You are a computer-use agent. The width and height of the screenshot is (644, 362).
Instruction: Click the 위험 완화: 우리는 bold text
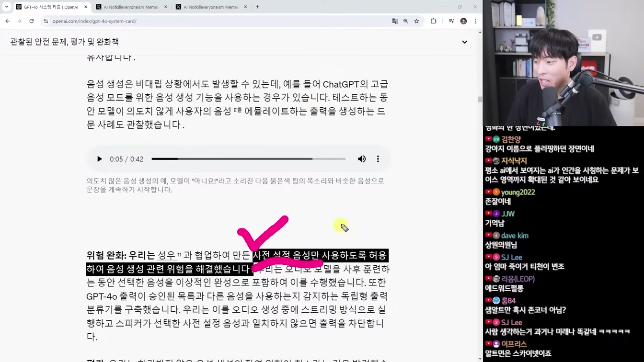point(121,255)
